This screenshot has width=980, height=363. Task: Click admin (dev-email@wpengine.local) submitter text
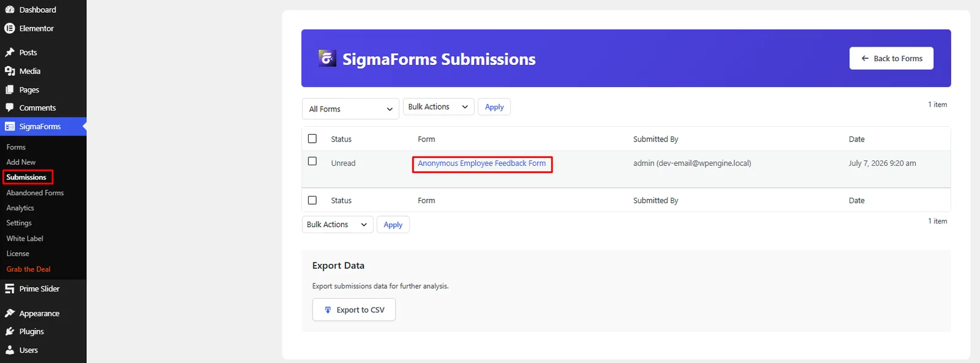click(692, 163)
